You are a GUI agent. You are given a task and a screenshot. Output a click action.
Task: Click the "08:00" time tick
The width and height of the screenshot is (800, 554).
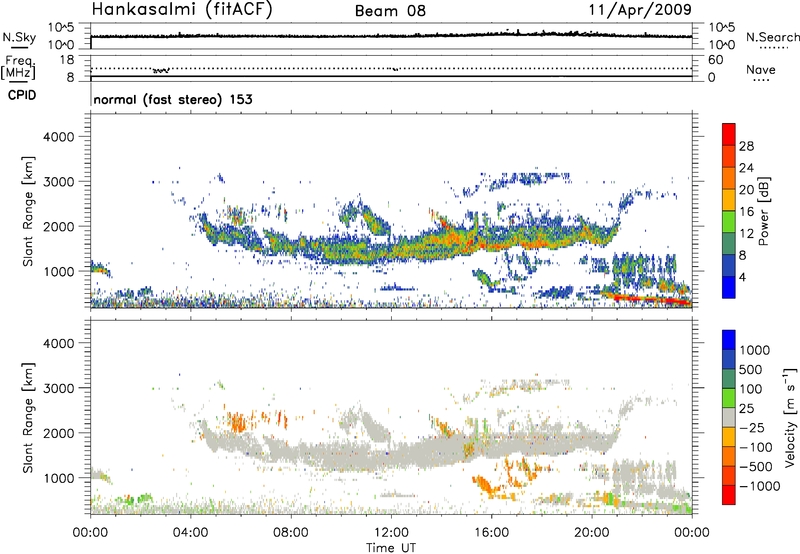(x=291, y=533)
